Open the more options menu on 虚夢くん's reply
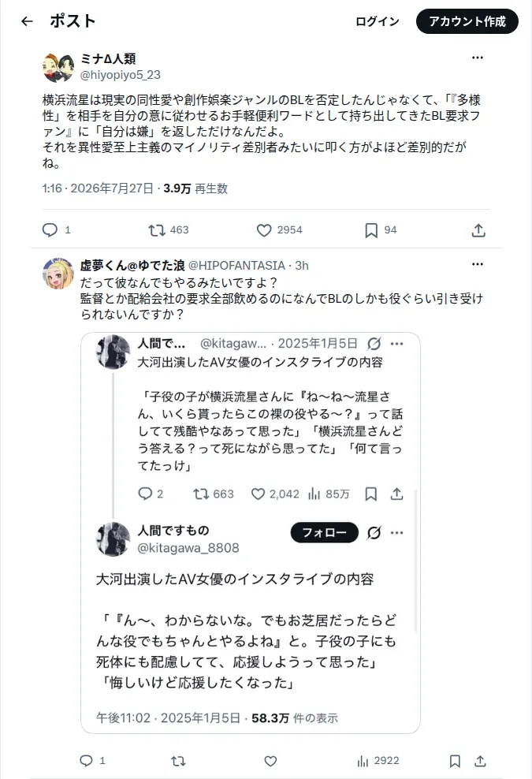The height and width of the screenshot is (779, 532). point(478,264)
